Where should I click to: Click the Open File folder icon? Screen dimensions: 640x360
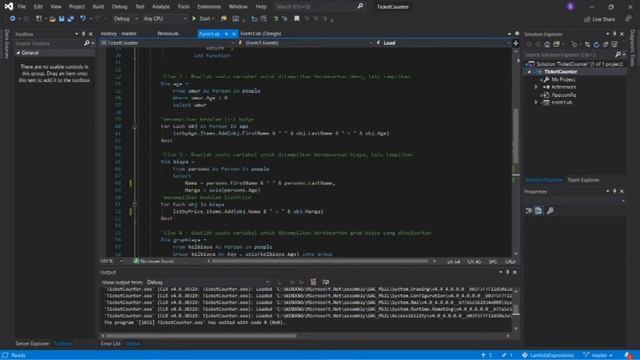point(52,19)
